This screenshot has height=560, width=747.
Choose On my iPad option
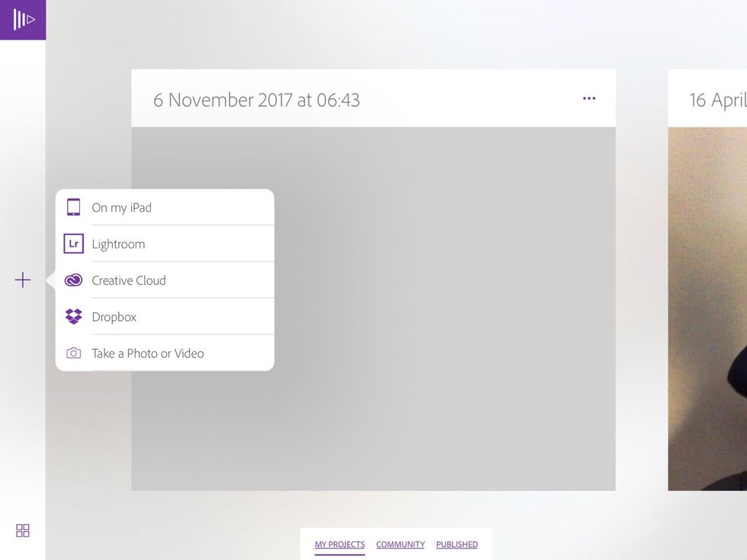(165, 207)
